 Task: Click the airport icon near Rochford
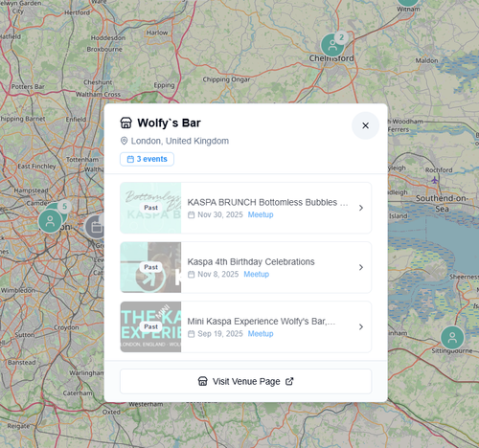coord(434,180)
